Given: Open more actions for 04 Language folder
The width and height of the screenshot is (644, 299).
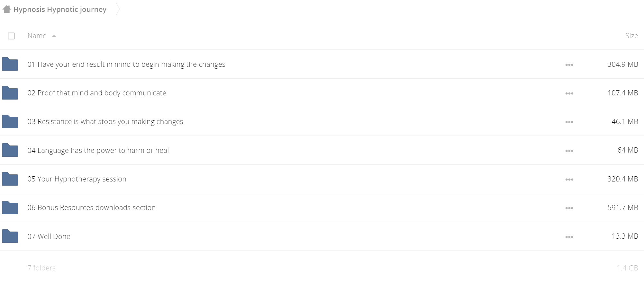Looking at the screenshot, I should coord(569,151).
